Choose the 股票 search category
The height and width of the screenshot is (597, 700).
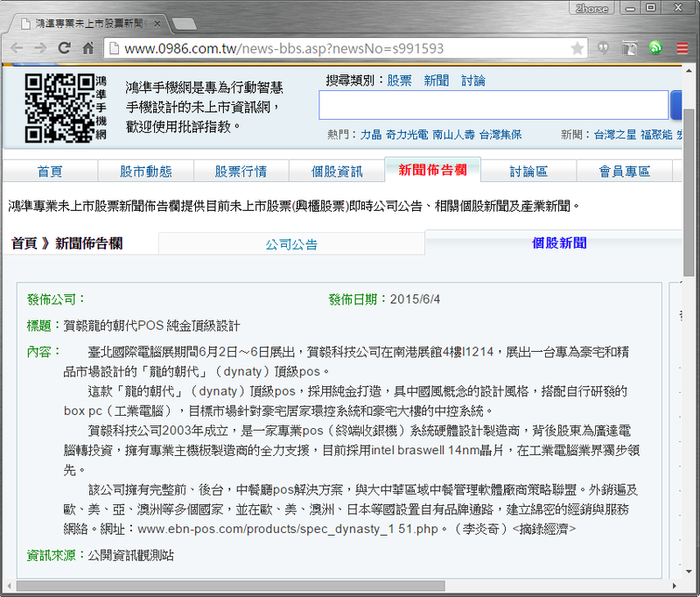click(x=399, y=81)
